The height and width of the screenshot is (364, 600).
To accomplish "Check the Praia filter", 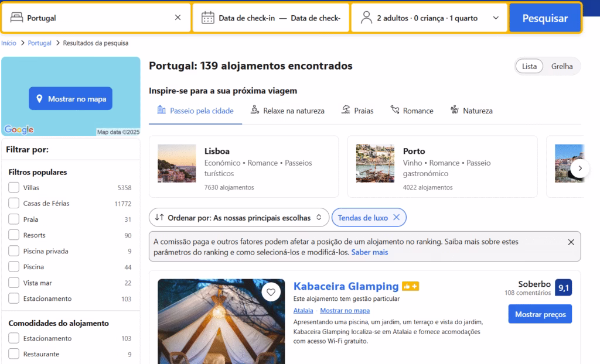I will [14, 219].
